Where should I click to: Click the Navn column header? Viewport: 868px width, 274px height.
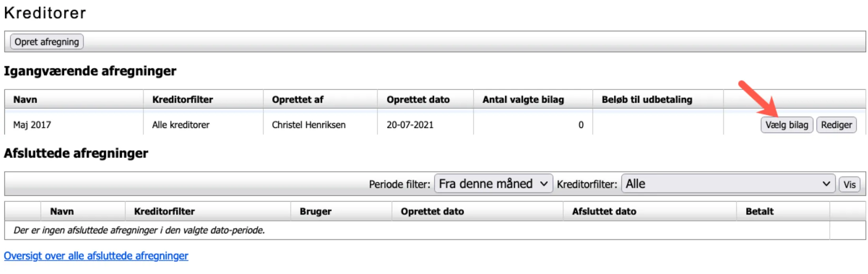tap(25, 99)
